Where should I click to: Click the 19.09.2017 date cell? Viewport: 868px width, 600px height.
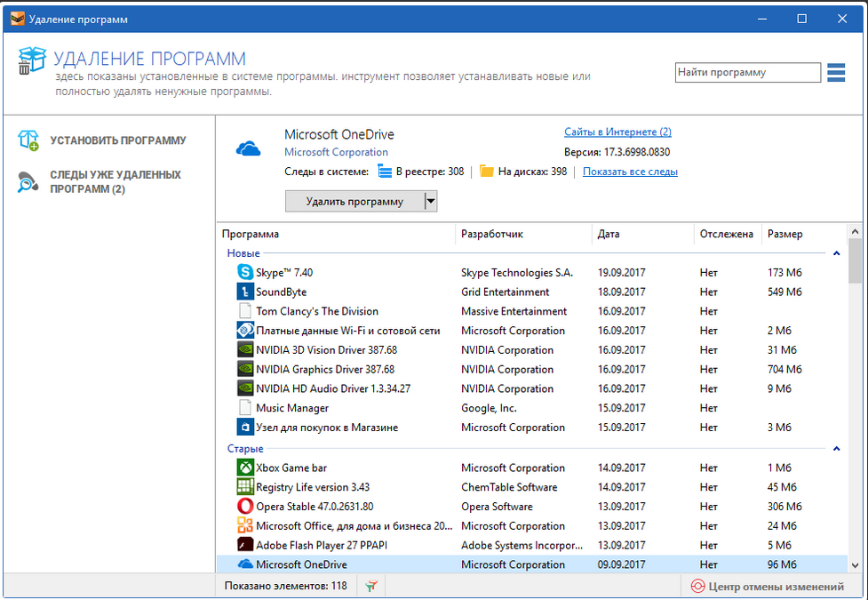coord(622,273)
